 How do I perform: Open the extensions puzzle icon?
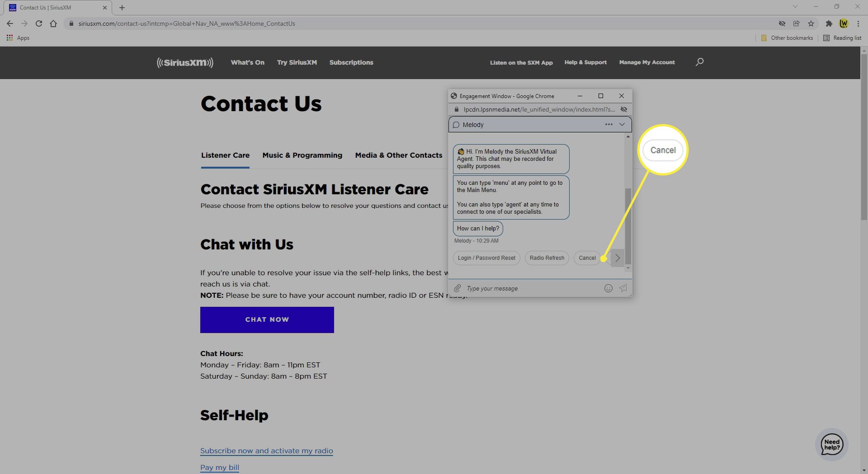click(x=829, y=23)
